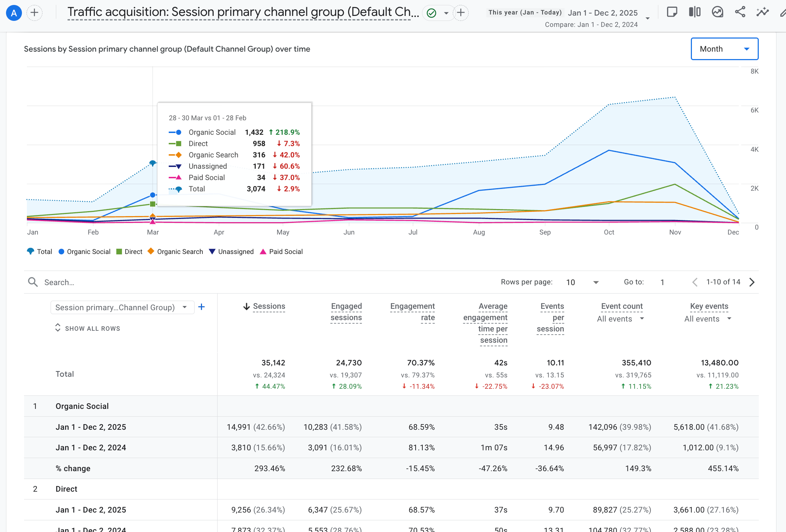This screenshot has width=786, height=532.
Task: Add a comparison with the plus circle
Action: click(34, 13)
